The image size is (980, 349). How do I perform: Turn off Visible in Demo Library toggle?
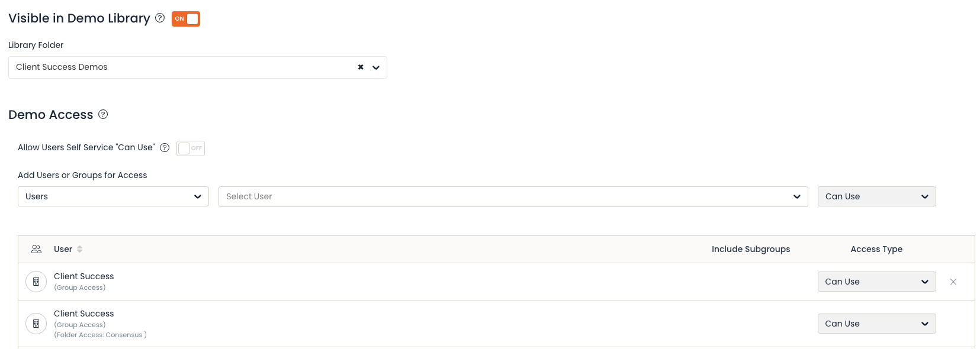pos(186,19)
